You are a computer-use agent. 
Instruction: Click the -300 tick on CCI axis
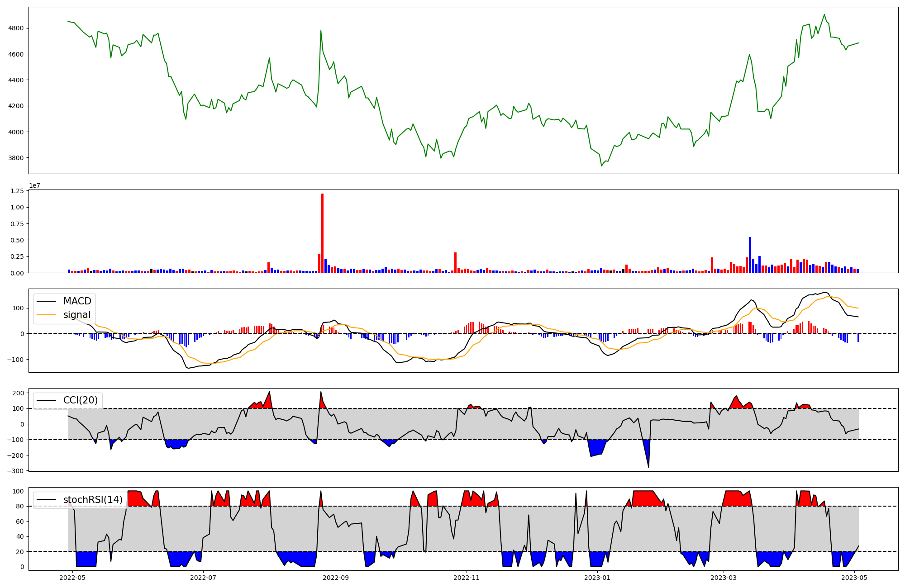pyautogui.click(x=15, y=471)
